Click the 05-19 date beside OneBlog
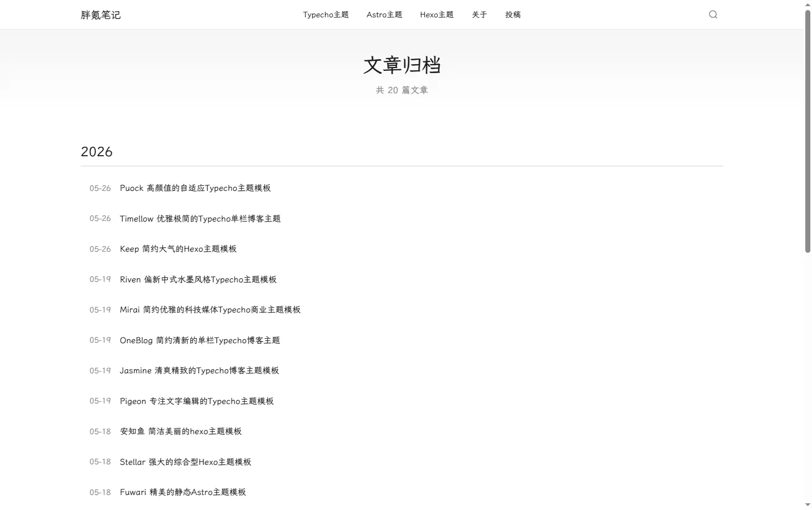Image resolution: width=812 pixels, height=510 pixels. click(x=100, y=340)
